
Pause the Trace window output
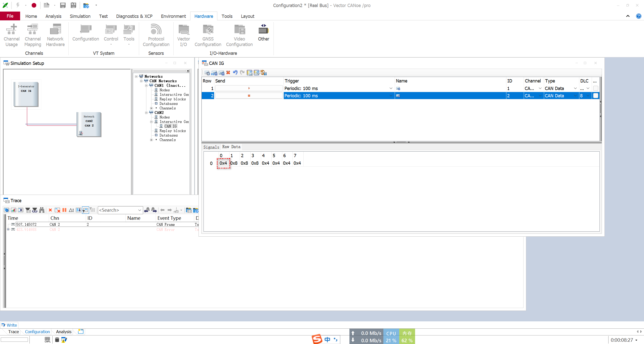point(64,210)
